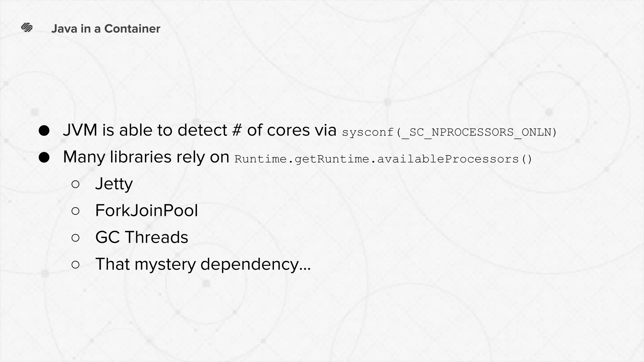
Task: Click the Runtime.getRuntime.availableProcessors() code text
Action: [x=383, y=159]
